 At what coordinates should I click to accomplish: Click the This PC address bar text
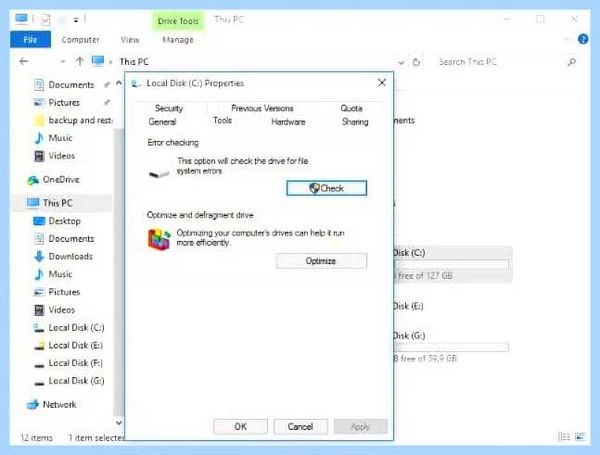134,62
